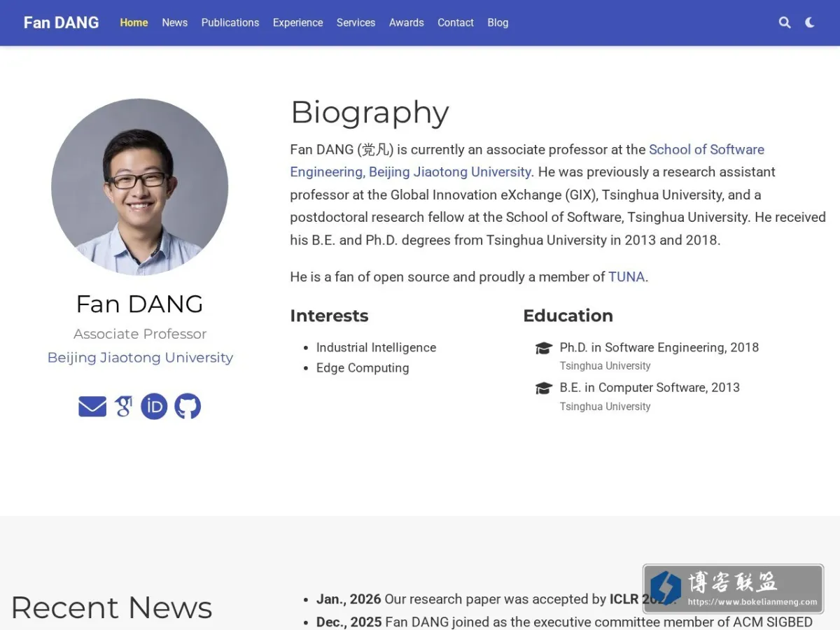
Task: Open the GitHub profile icon
Action: pyautogui.click(x=188, y=406)
